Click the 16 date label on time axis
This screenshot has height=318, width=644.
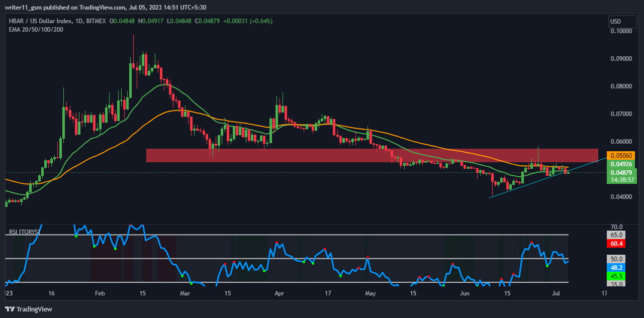(x=51, y=292)
